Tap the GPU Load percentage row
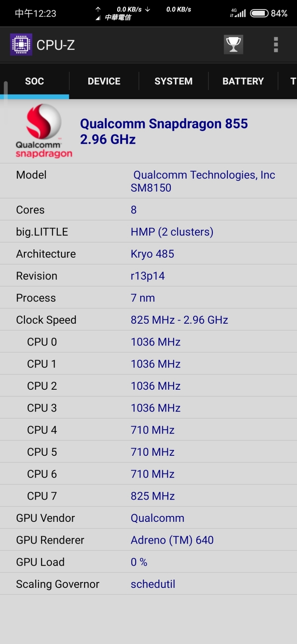Viewport: 297px width, 644px height. pyautogui.click(x=148, y=561)
